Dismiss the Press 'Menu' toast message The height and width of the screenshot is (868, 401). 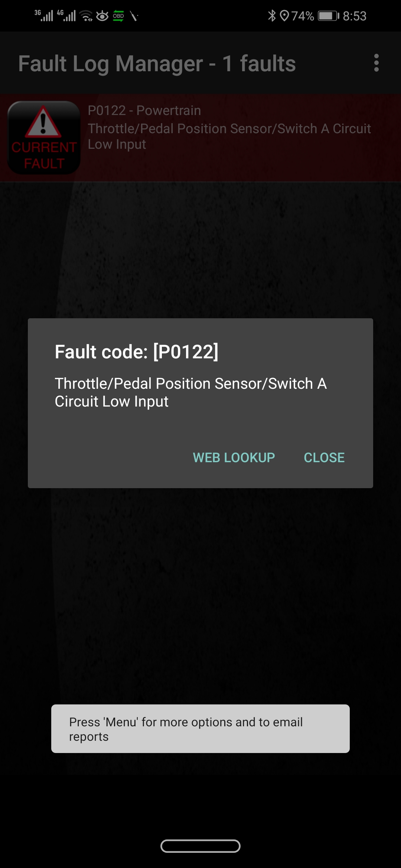click(x=200, y=729)
